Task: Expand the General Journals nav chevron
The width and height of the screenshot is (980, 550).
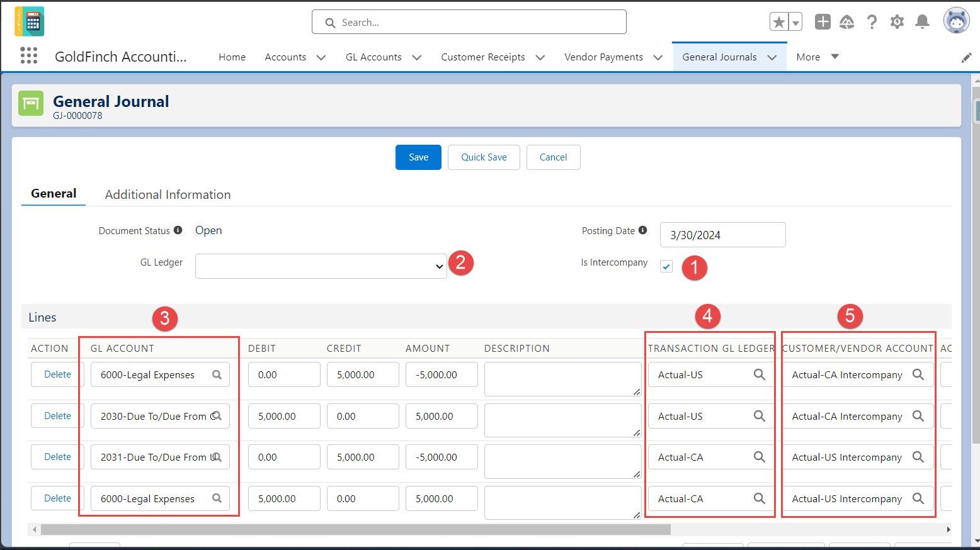Action: coord(772,57)
